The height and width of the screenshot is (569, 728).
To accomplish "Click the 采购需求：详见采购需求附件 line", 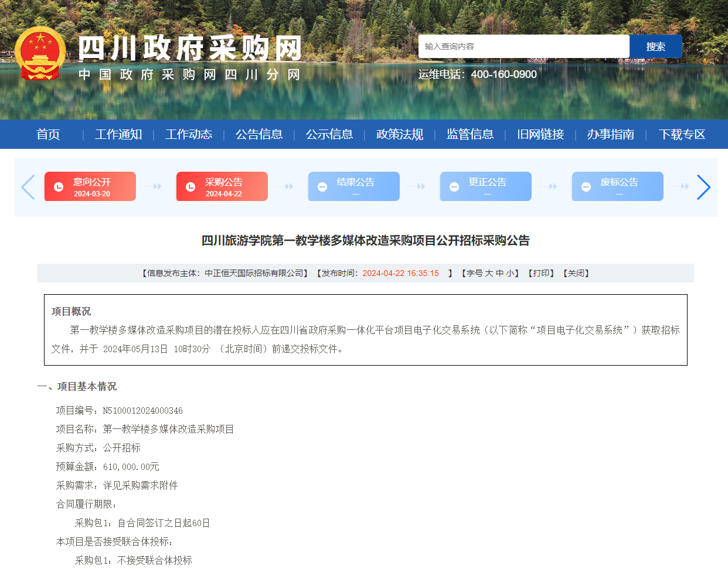I will click(117, 486).
